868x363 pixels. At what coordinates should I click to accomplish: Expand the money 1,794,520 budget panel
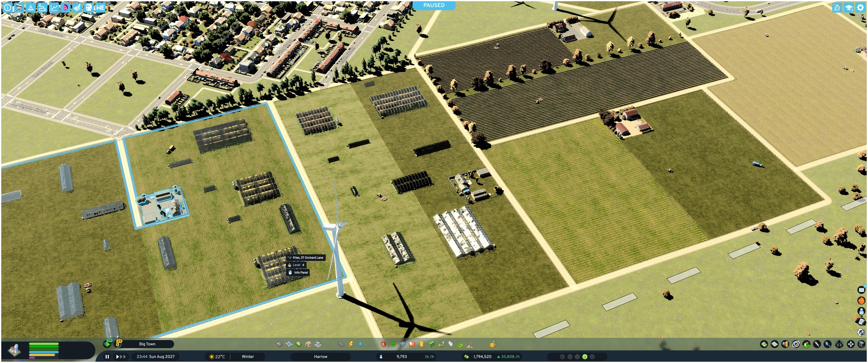492,357
